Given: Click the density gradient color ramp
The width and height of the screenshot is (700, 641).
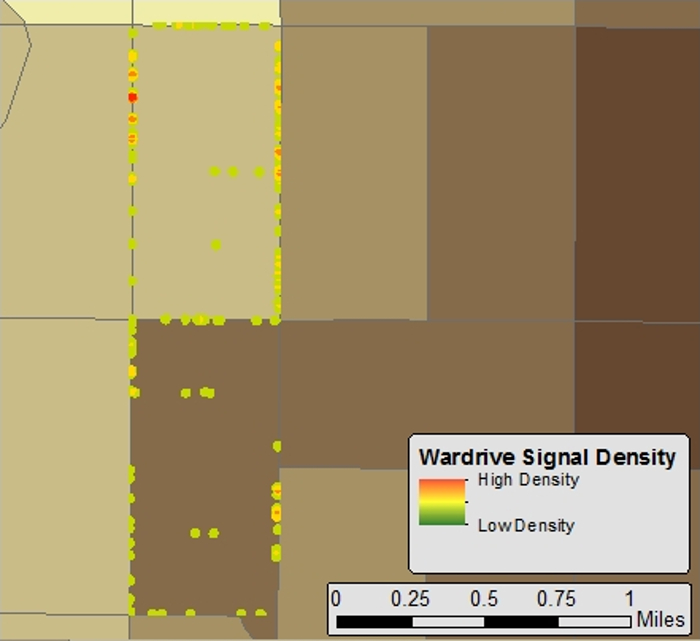Looking at the screenshot, I should click(442, 502).
